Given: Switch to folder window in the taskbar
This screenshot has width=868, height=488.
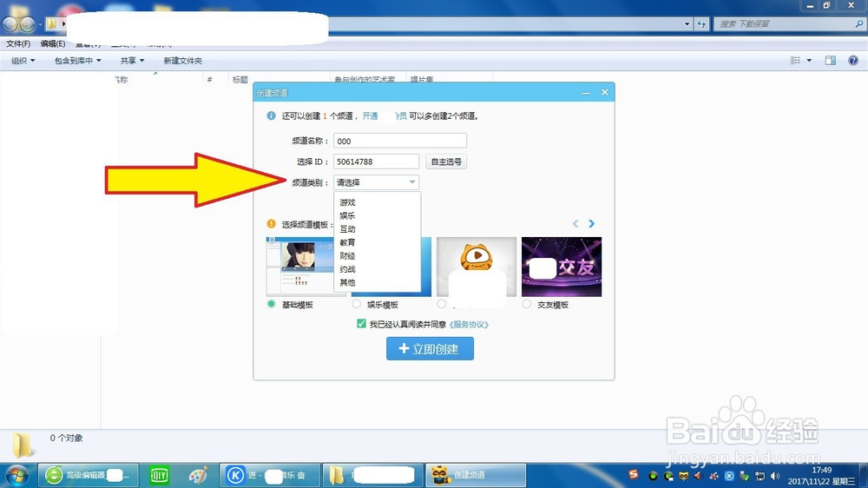Looking at the screenshot, I should point(372,475).
